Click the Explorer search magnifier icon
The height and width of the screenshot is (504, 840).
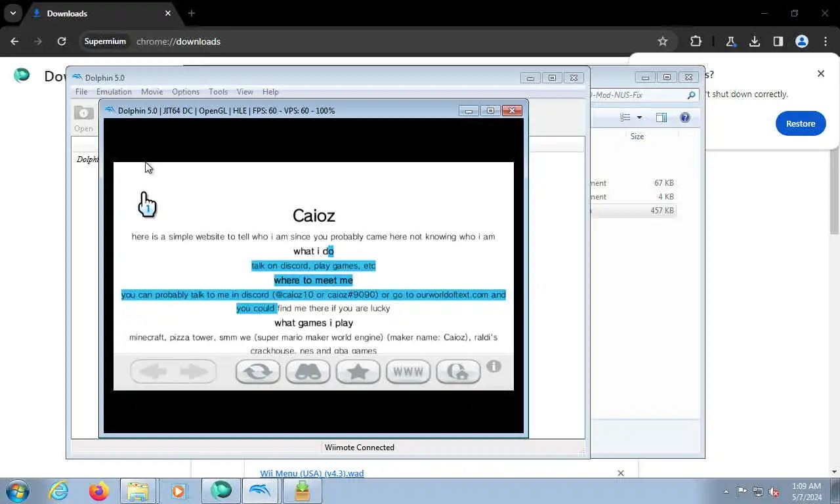691,95
